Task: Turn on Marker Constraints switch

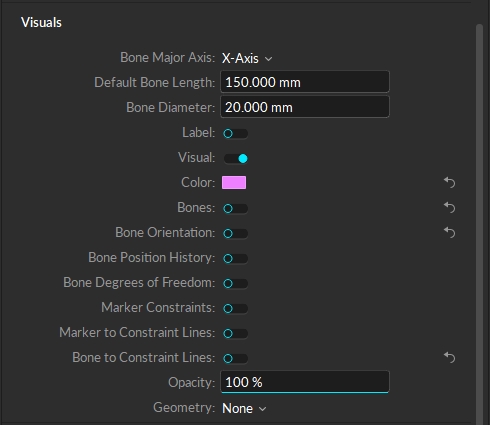Action: [235, 308]
